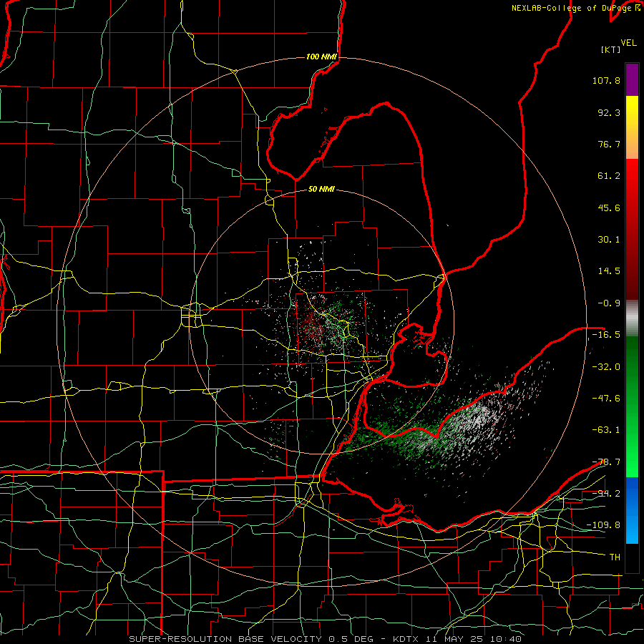The width and height of the screenshot is (644, 644).
Task: Select the 76.7 velocity scale value
Action: pos(609,144)
